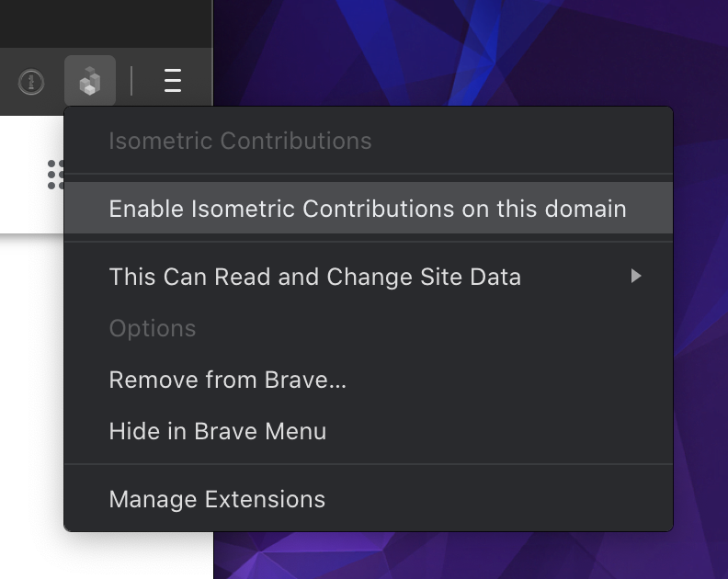Expand the site data submenu arrow
The height and width of the screenshot is (579, 728).
click(x=636, y=277)
